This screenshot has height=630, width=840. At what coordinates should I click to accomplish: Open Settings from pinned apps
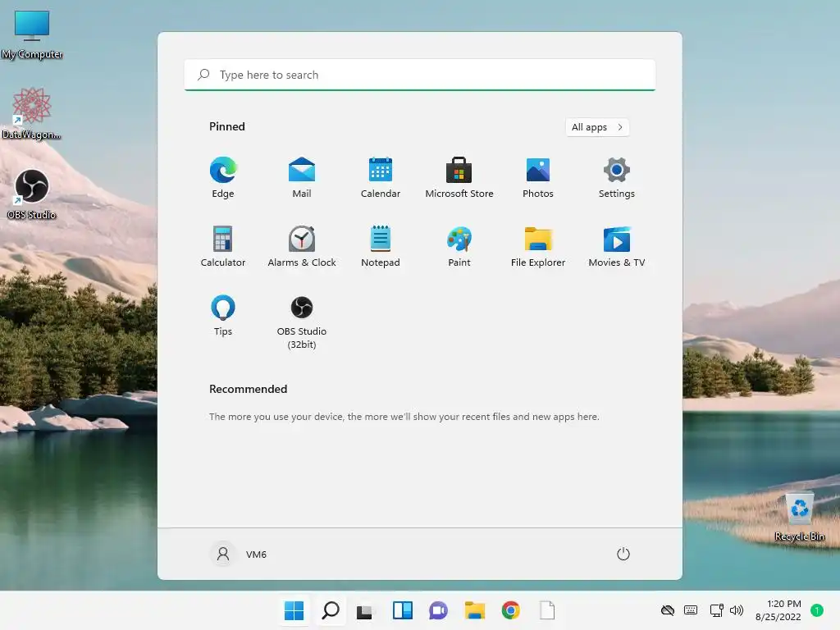click(617, 177)
